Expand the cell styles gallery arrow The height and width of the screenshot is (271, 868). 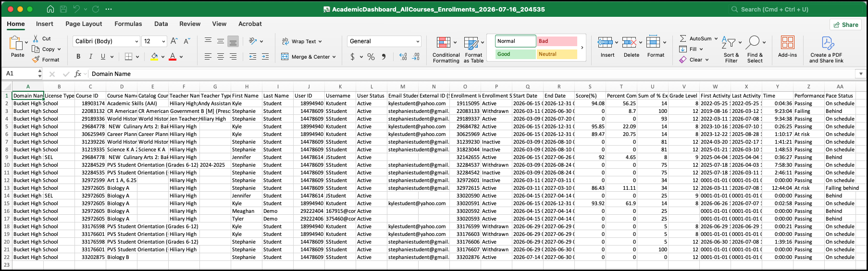[582, 48]
